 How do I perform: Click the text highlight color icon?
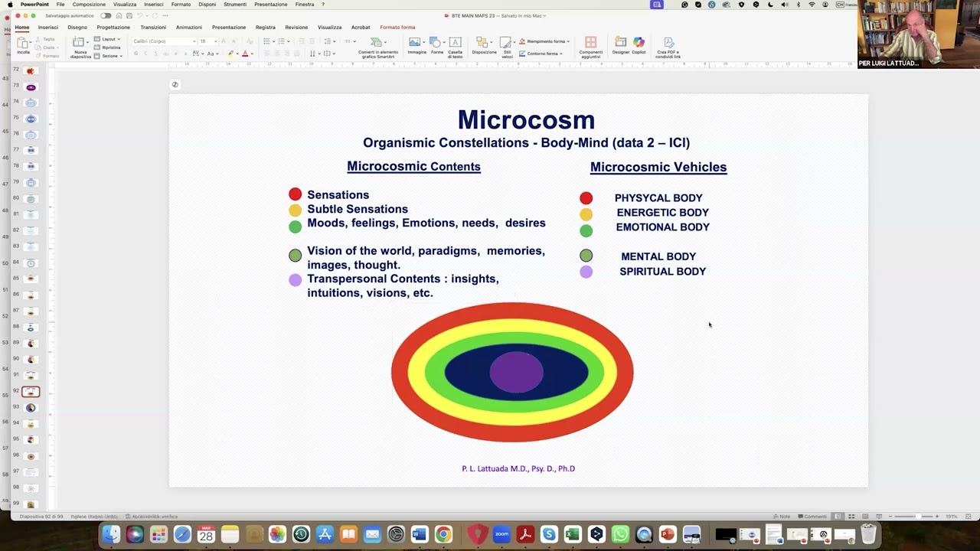click(x=230, y=54)
